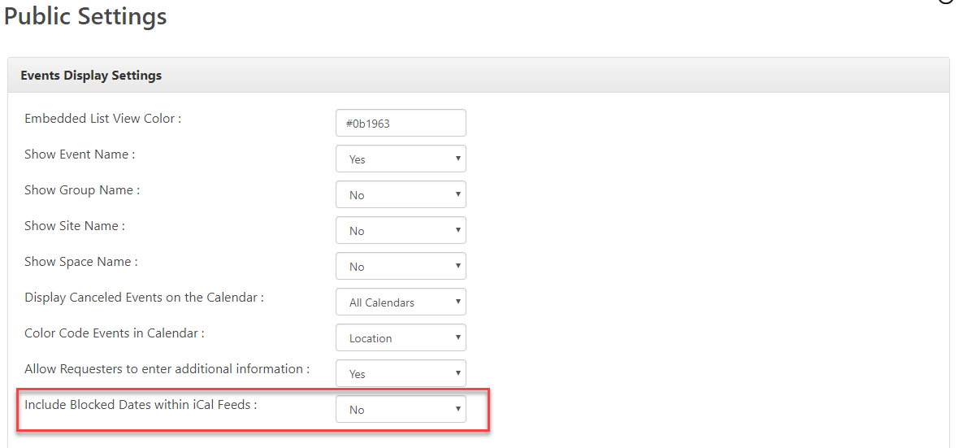Click the Display Canceled Events label

pyautogui.click(x=144, y=298)
